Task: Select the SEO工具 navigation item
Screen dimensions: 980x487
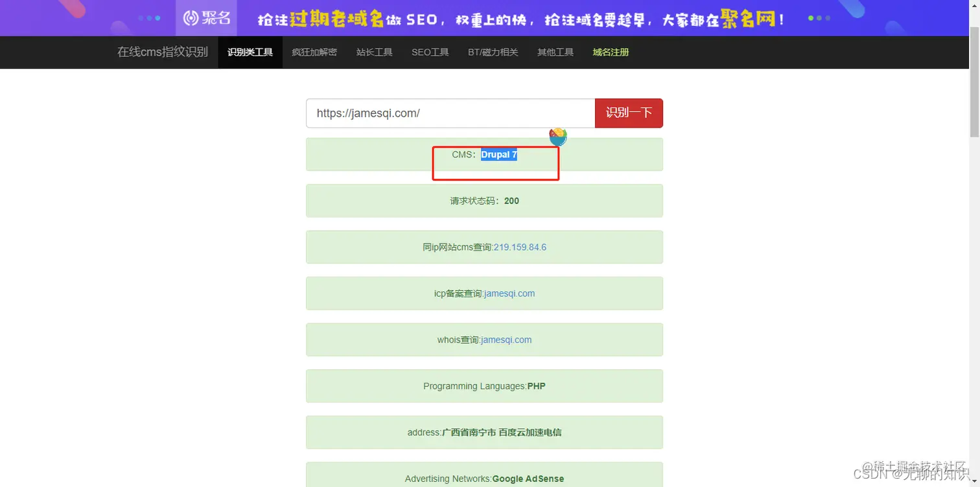Action: coord(430,52)
